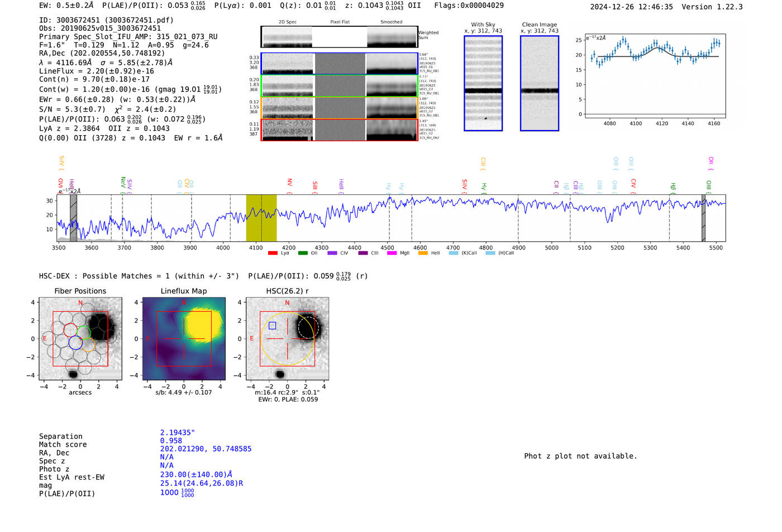782x532 pixels.
Task: Select the Fiber Positions image panel
Action: click(80, 339)
